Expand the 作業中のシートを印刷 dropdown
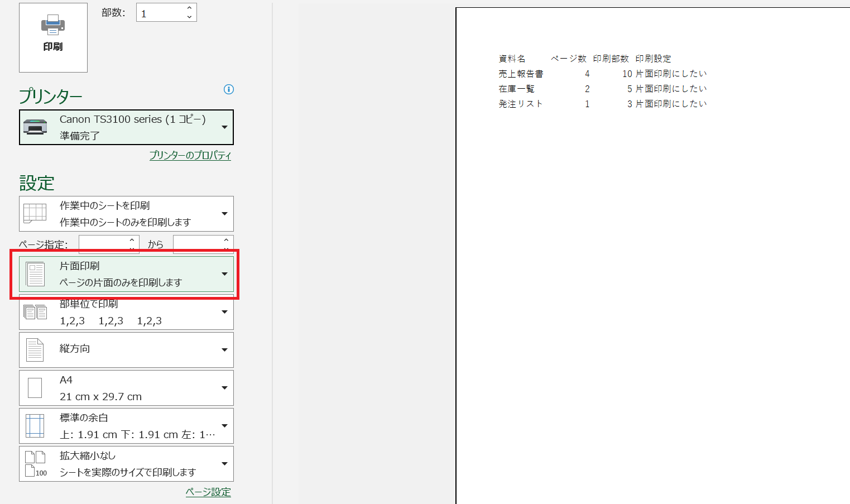This screenshot has height=504, width=850. pyautogui.click(x=224, y=214)
